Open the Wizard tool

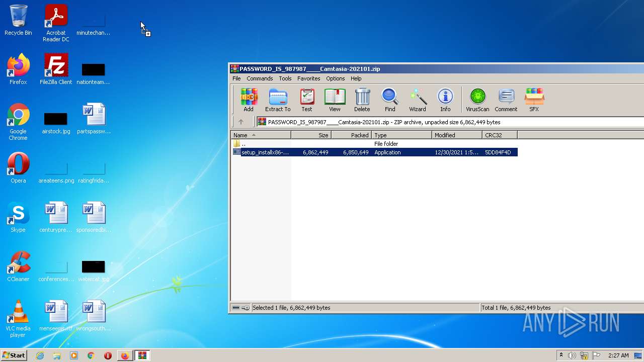[418, 100]
